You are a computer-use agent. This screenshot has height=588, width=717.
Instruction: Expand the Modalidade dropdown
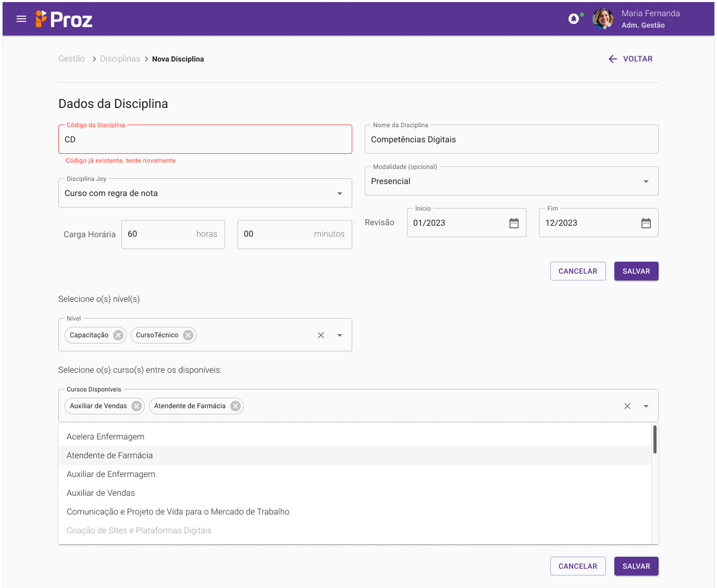646,181
